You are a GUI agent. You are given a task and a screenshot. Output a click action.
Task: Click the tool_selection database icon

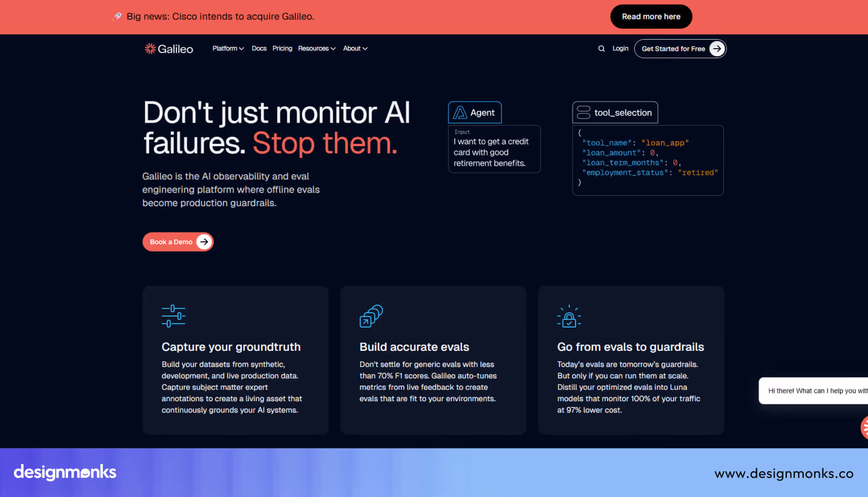click(x=583, y=112)
